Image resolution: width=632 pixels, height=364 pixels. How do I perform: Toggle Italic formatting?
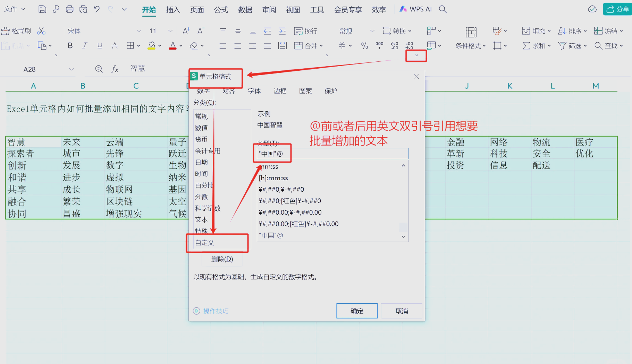point(85,45)
